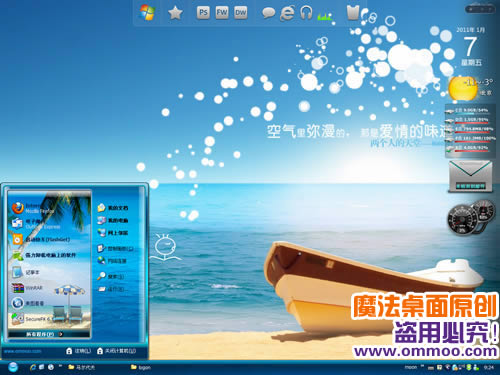Viewport: 500px width, 375px height.
Task: Open the chat bubble icon in dock
Action: (x=268, y=13)
